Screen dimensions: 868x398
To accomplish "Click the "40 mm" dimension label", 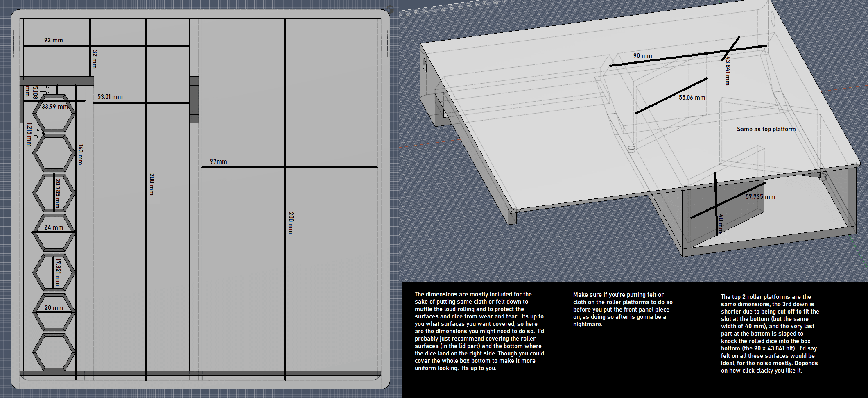I will (721, 224).
